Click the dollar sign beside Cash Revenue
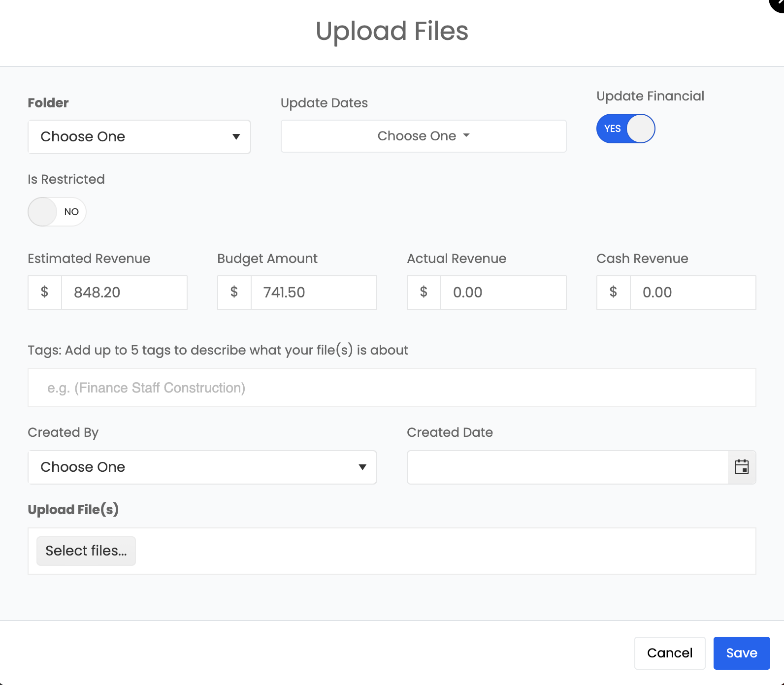Screen dimensions: 784x685 (x=614, y=293)
